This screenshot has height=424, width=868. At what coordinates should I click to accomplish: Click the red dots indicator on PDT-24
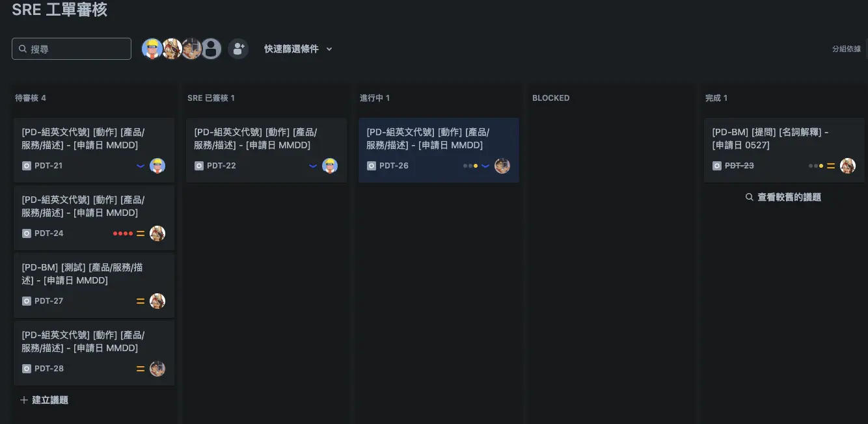pyautogui.click(x=122, y=233)
